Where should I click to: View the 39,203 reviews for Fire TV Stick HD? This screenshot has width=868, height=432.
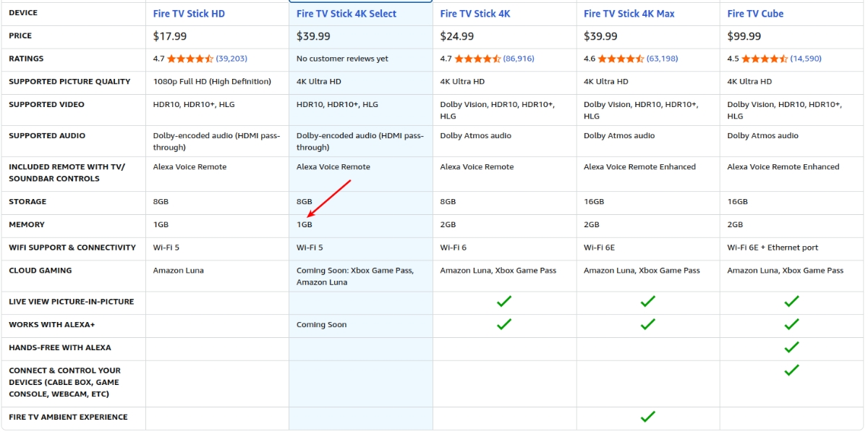click(231, 59)
